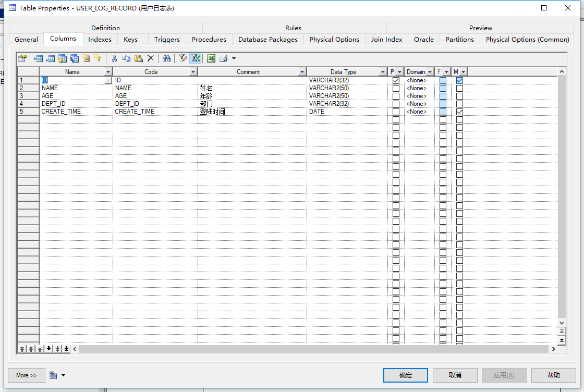Click the Insert a Row toolbar icon
The width and height of the screenshot is (584, 392).
coord(39,58)
